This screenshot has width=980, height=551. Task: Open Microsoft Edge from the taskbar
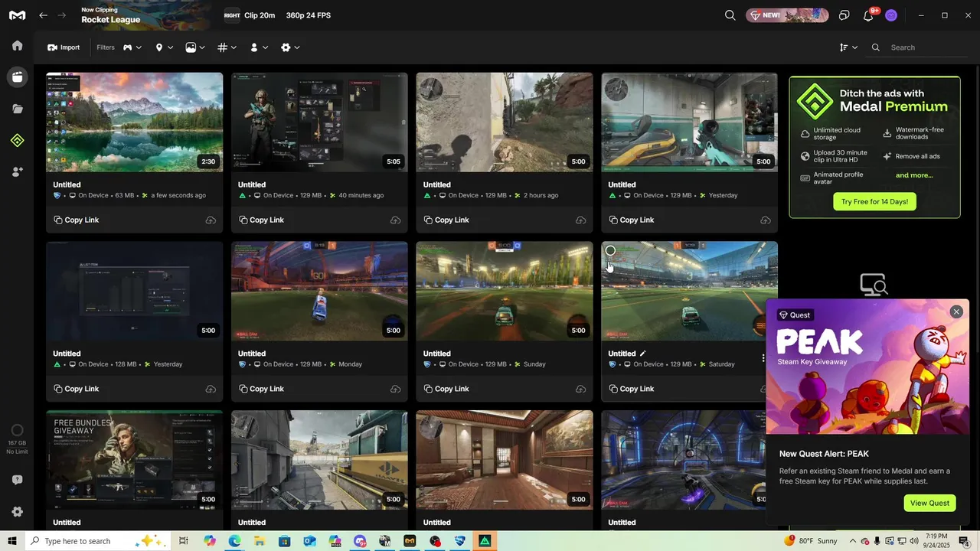pyautogui.click(x=234, y=541)
